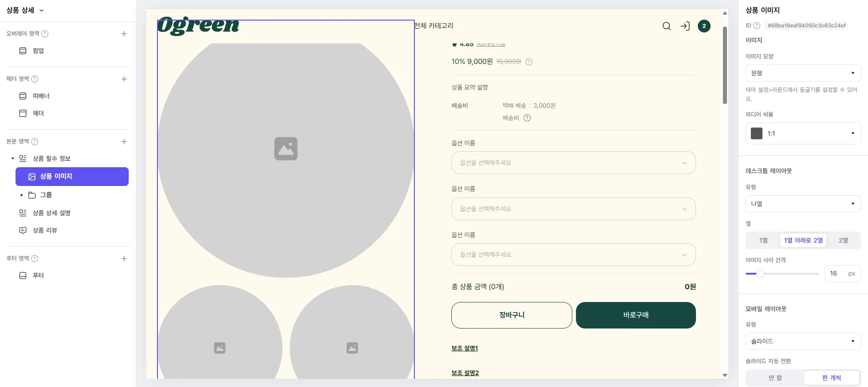Select the 상품 이미지 block
The height and width of the screenshot is (387, 868).
point(72,176)
